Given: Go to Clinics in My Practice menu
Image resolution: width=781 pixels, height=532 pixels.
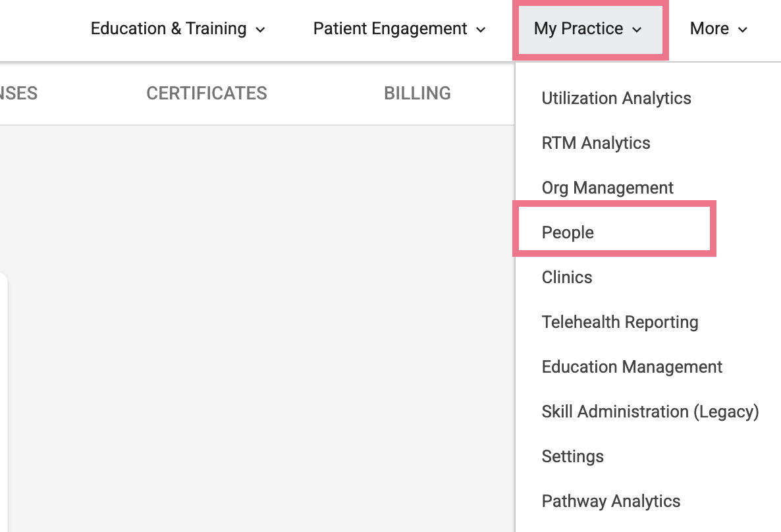Looking at the screenshot, I should pyautogui.click(x=567, y=277).
